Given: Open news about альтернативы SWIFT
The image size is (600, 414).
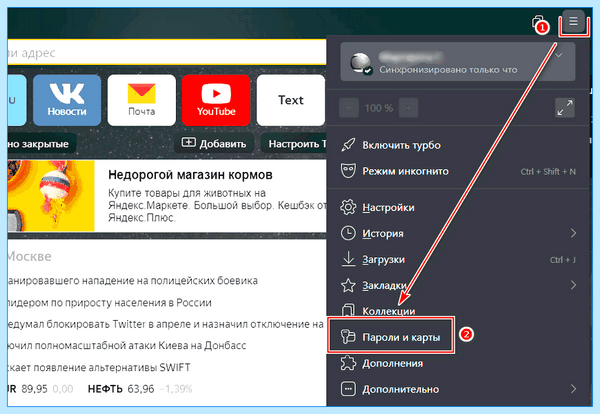Looking at the screenshot, I should click(99, 367).
